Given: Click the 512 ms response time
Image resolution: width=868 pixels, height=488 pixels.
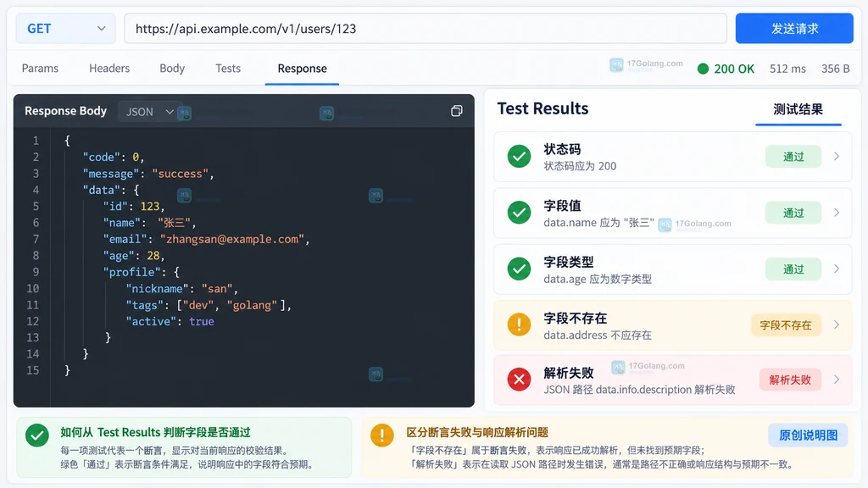Looking at the screenshot, I should (787, 69).
